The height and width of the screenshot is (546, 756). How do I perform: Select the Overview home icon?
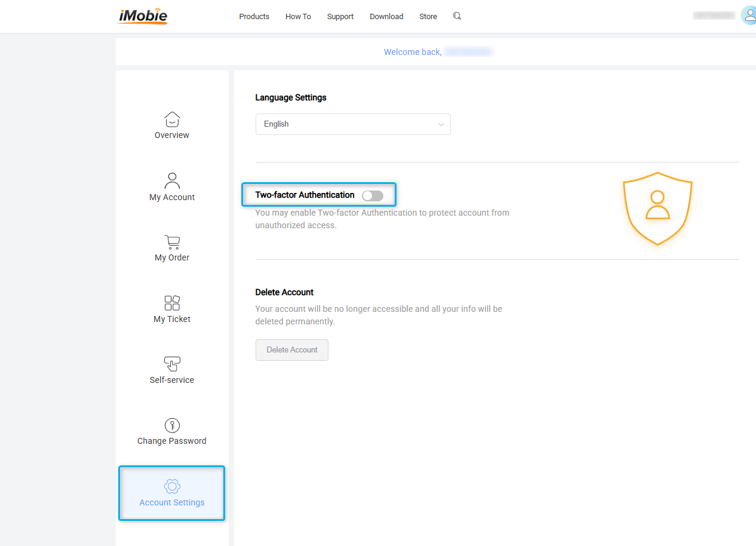coord(171,119)
